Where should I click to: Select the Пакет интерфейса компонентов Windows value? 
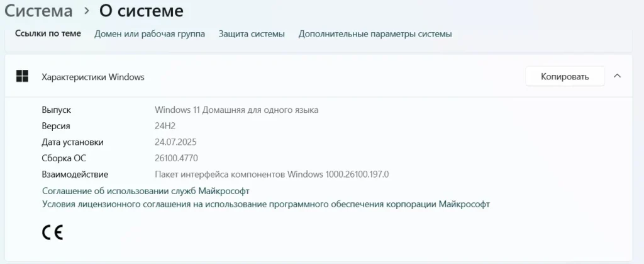pyautogui.click(x=272, y=175)
